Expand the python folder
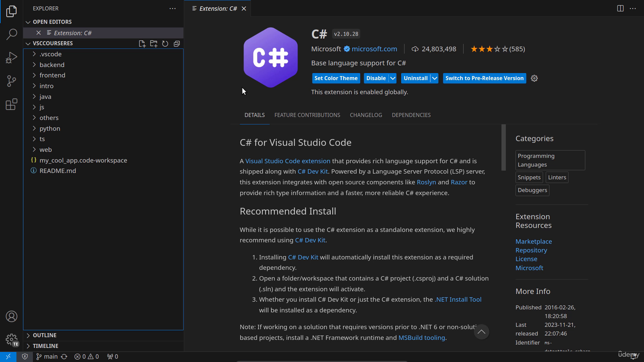Image resolution: width=644 pixels, height=362 pixels. 103,128
